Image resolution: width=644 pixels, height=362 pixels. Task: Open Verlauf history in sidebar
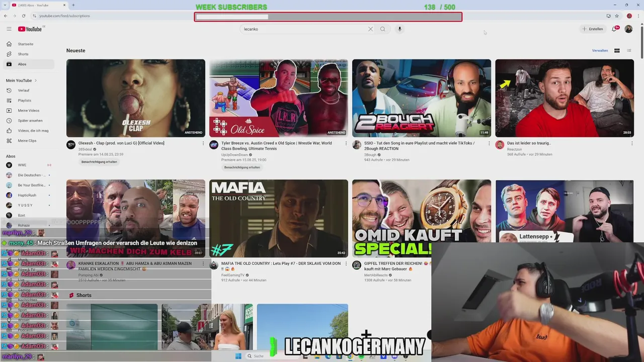point(29,90)
